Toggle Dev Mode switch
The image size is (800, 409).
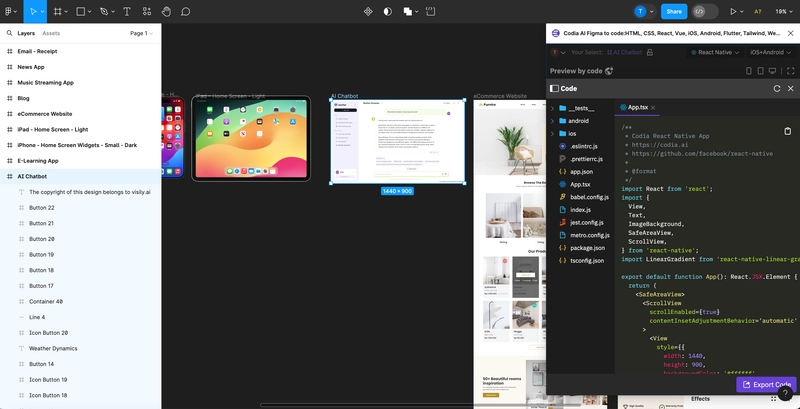pos(704,11)
